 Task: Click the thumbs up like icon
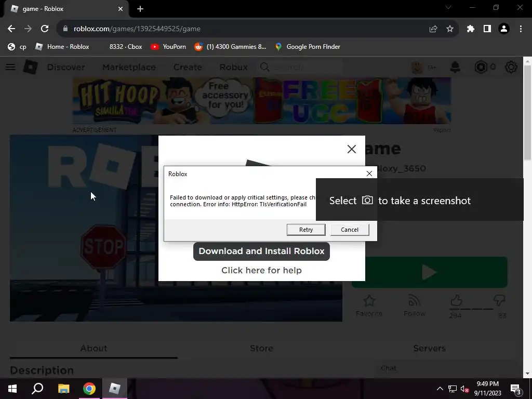(456, 300)
